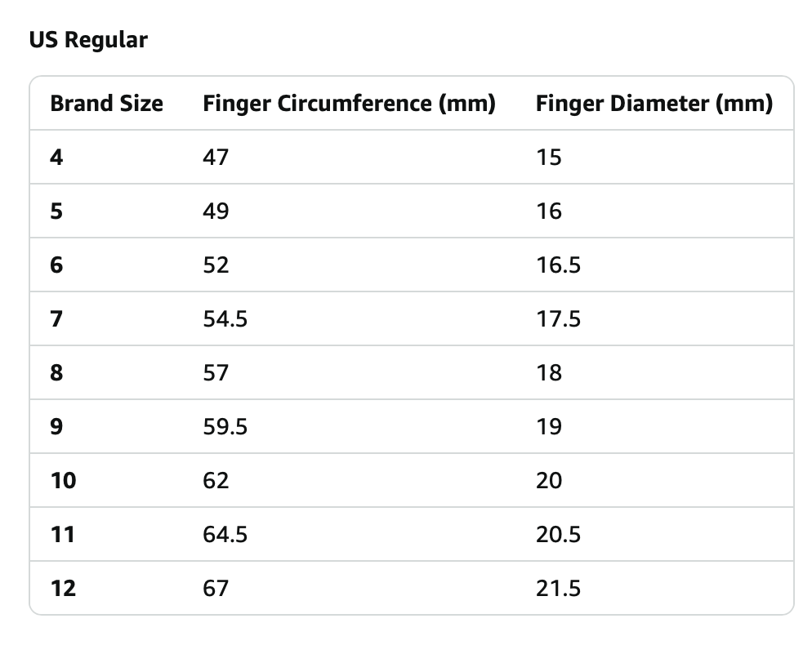Viewport: 812px width, 663px height.
Task: Click the US Regular heading
Action: coord(88,39)
